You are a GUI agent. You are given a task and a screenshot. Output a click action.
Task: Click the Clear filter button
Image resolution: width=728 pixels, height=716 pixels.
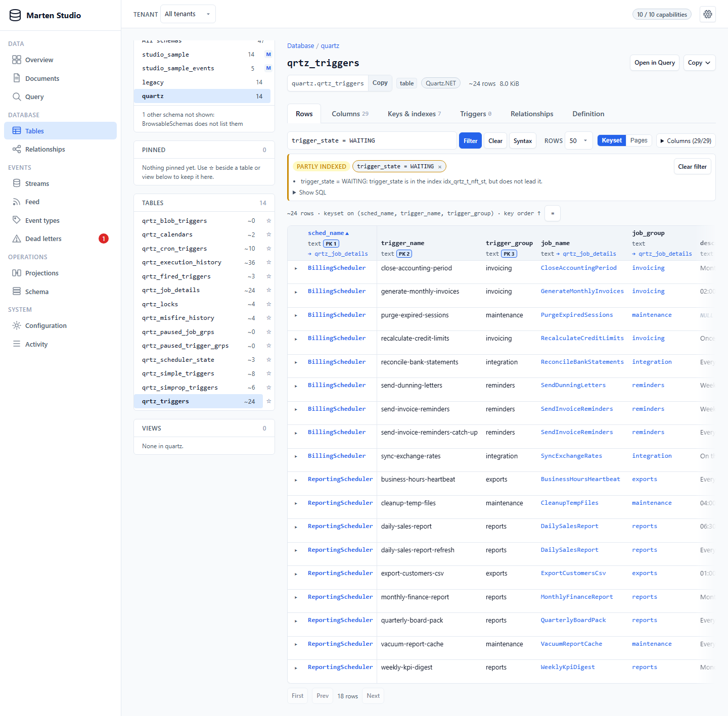pos(692,167)
